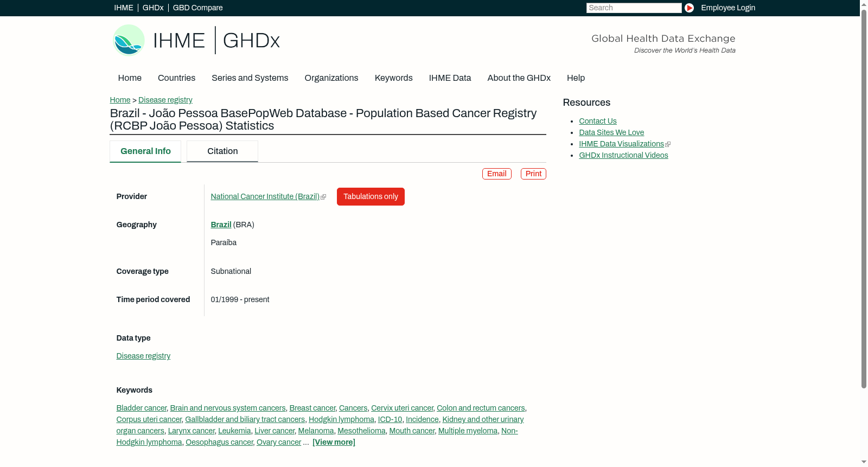
Task: Click the '01/1999 - present' time period
Action: point(240,299)
